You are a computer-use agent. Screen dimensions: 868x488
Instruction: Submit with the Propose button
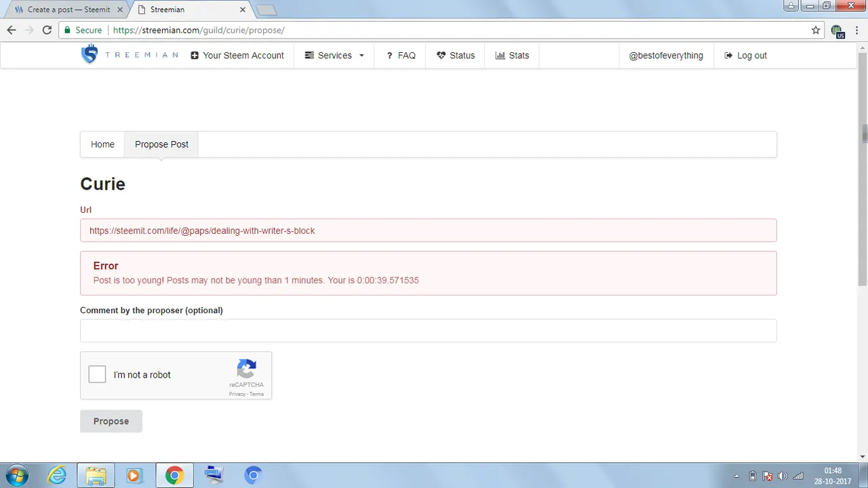(111, 421)
